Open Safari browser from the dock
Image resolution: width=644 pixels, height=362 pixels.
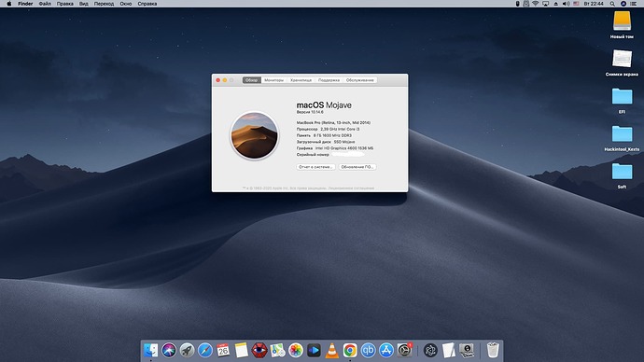click(205, 350)
